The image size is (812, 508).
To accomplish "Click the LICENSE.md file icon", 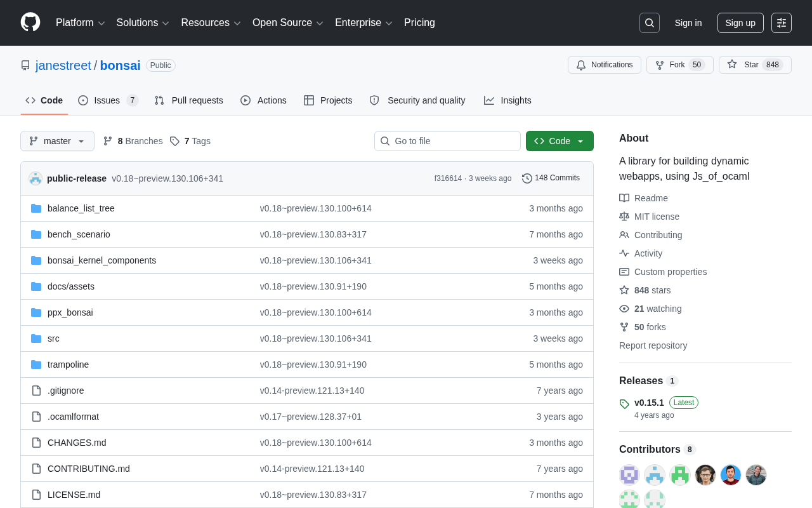I will click(x=36, y=495).
